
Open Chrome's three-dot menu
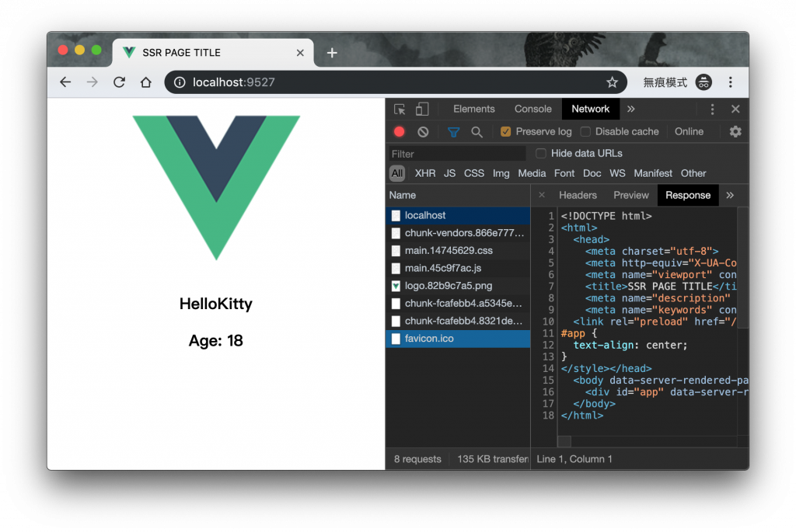pyautogui.click(x=731, y=82)
